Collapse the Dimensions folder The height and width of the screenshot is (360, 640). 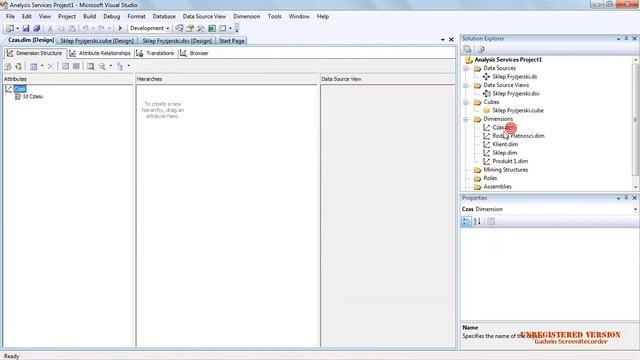tap(466, 119)
